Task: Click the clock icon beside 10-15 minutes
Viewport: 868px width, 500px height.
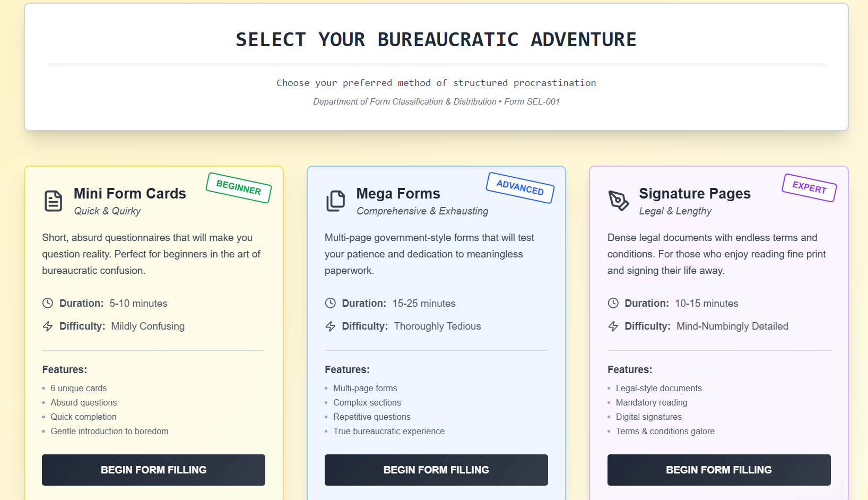Action: pos(613,303)
